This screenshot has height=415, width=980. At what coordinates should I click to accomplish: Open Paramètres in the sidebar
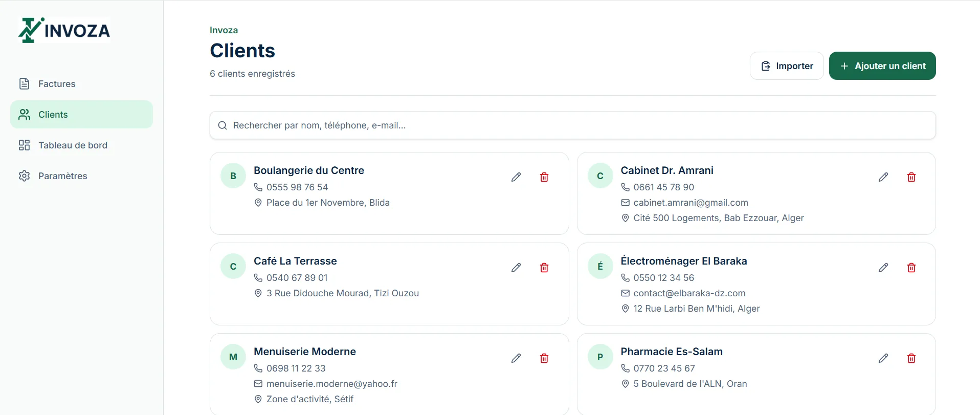click(81, 176)
